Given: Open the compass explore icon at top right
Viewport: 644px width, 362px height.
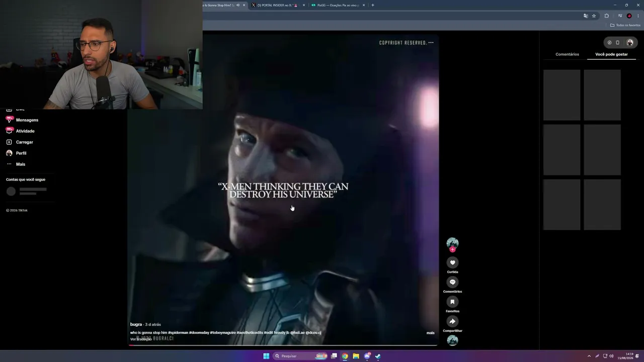Looking at the screenshot, I should [x=609, y=43].
